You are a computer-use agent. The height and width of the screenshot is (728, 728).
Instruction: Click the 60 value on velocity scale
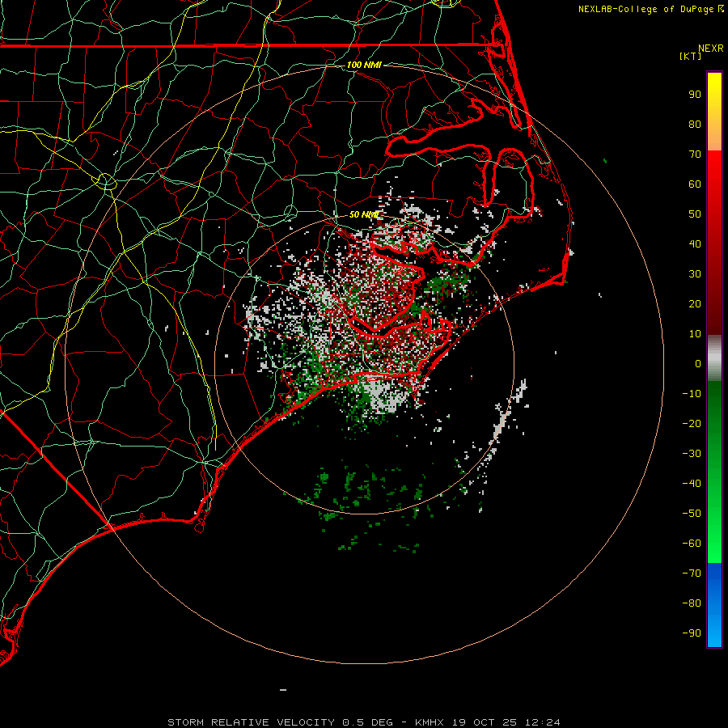pos(695,184)
